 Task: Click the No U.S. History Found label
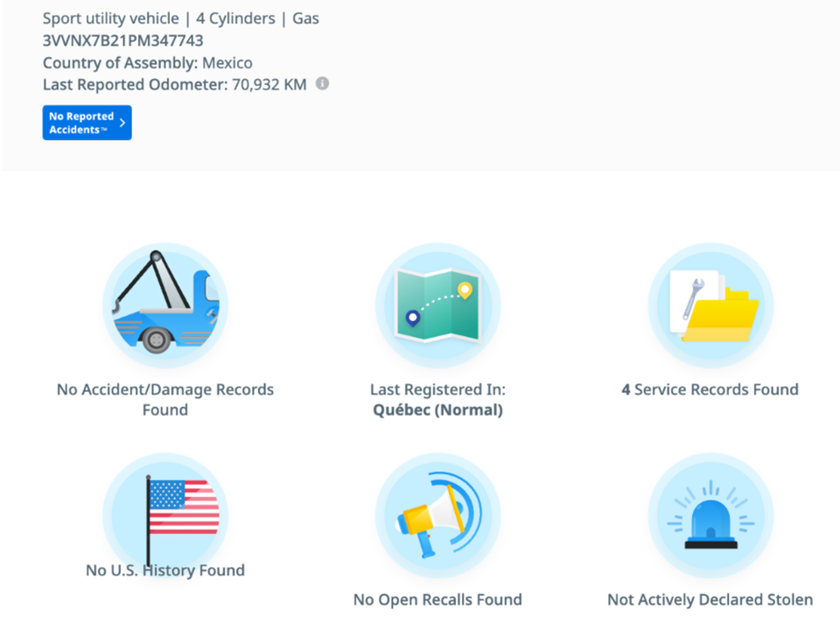coord(165,570)
